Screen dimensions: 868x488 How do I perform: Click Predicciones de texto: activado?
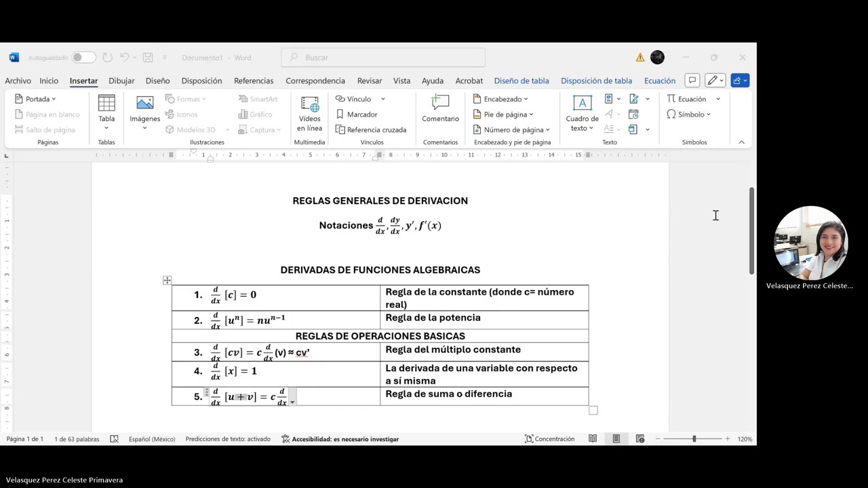[x=228, y=439]
